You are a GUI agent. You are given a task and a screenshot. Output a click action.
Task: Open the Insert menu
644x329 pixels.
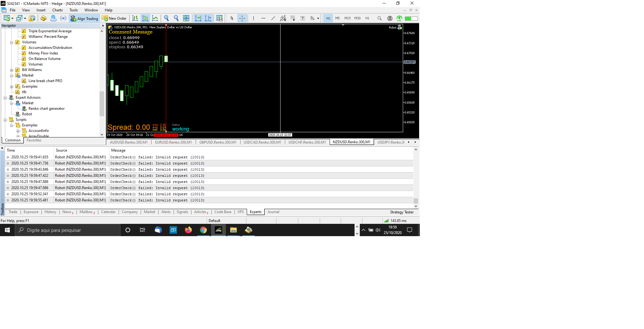coord(41,10)
